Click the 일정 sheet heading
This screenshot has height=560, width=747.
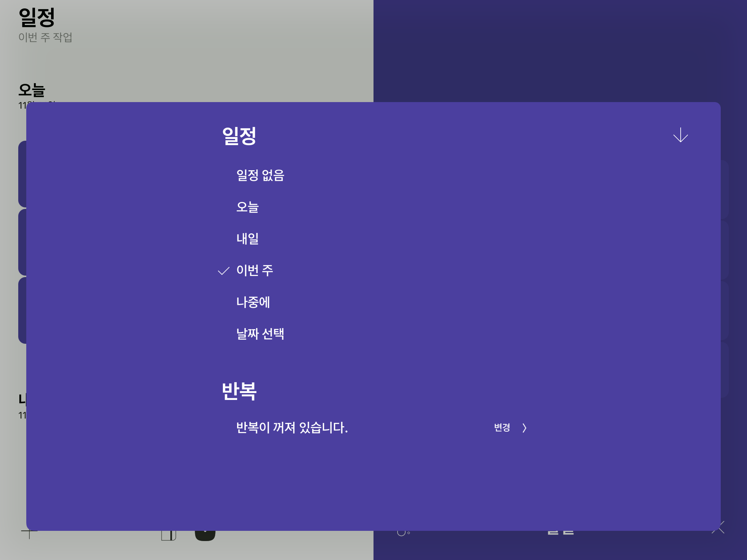(x=239, y=136)
